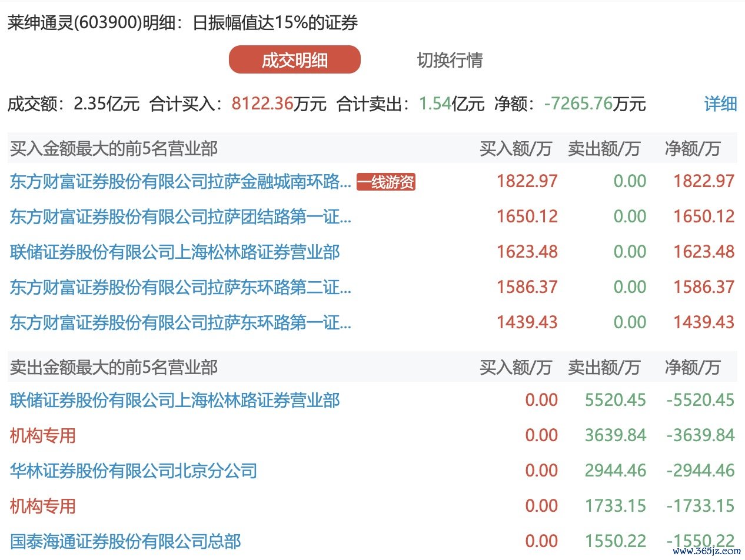The height and width of the screenshot is (560, 745).
Task: Click buy amount 1650.12 cell
Action: coord(527,217)
